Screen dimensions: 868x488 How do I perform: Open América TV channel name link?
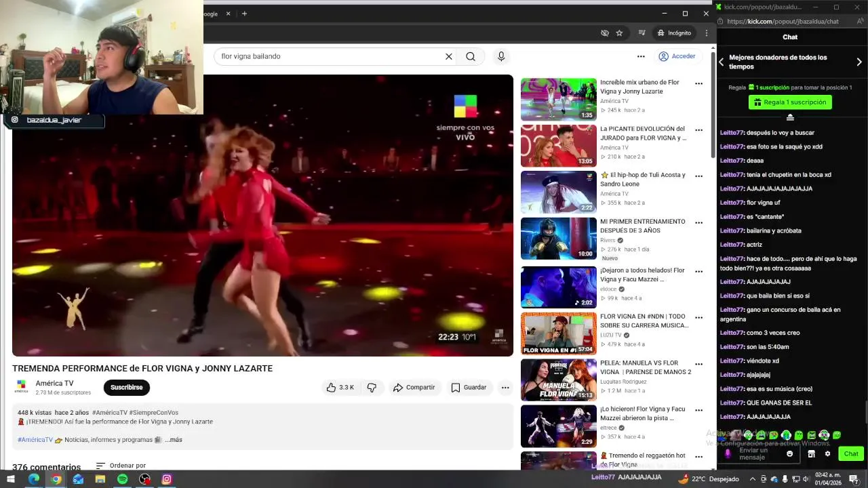coord(55,384)
